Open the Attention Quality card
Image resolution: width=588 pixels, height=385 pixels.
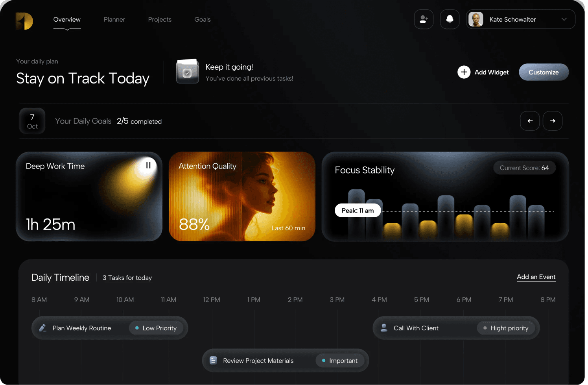click(242, 196)
